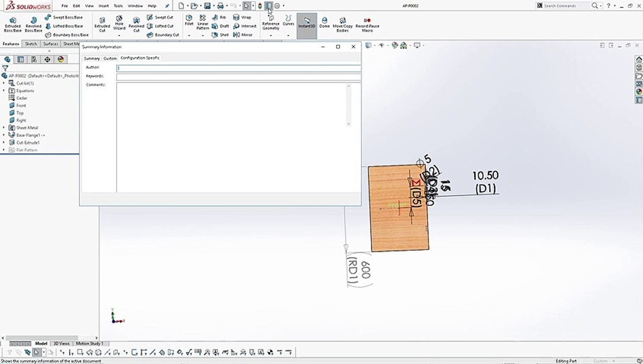Viewport: 643px width, 364px height.
Task: Select the Linear Pattern tool
Action: click(x=203, y=22)
